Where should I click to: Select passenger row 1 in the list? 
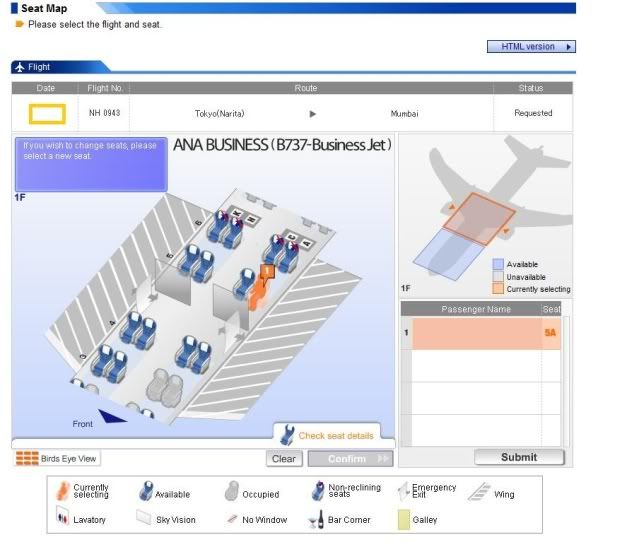pos(481,333)
